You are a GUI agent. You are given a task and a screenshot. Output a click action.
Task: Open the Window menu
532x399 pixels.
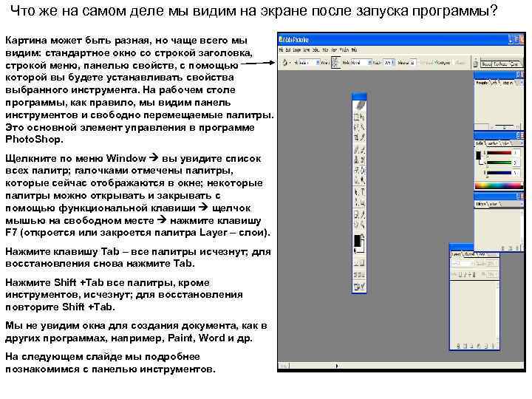344,50
